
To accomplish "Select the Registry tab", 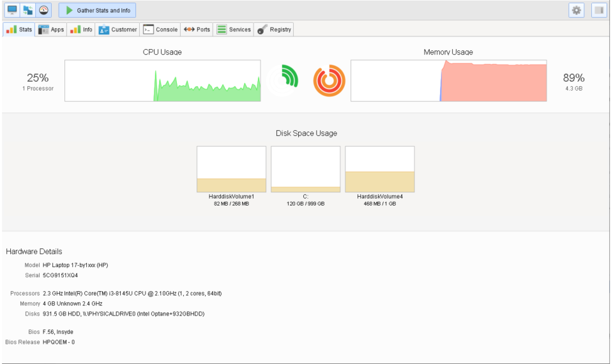I will pyautogui.click(x=274, y=29).
